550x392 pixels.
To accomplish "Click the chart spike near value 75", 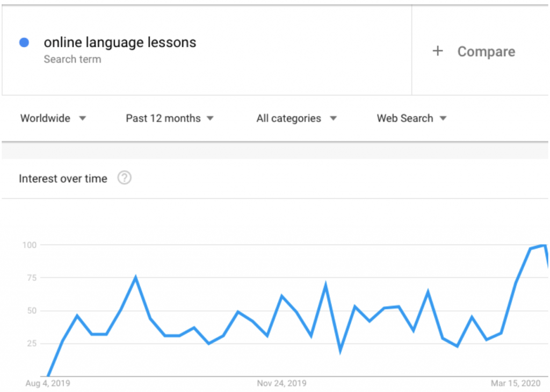I will pos(135,278).
